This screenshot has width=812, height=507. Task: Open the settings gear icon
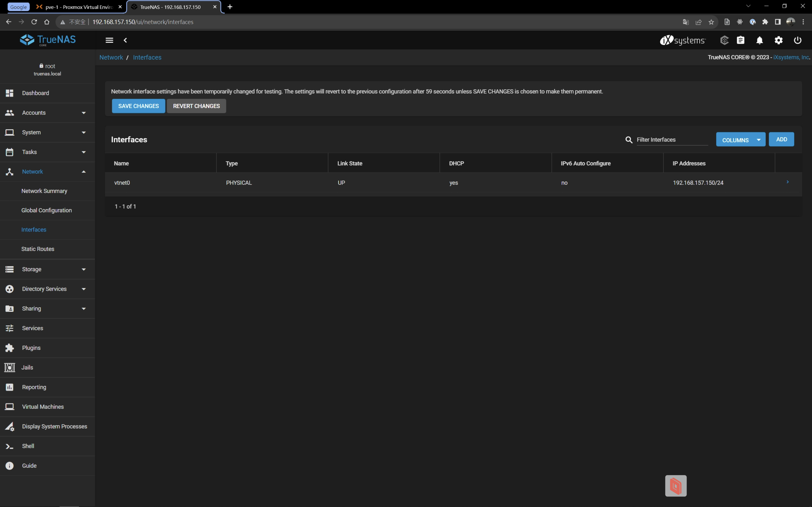778,40
